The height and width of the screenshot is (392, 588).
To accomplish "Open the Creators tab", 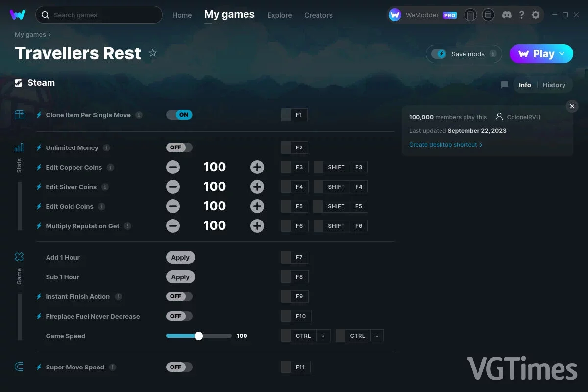I will [318, 15].
